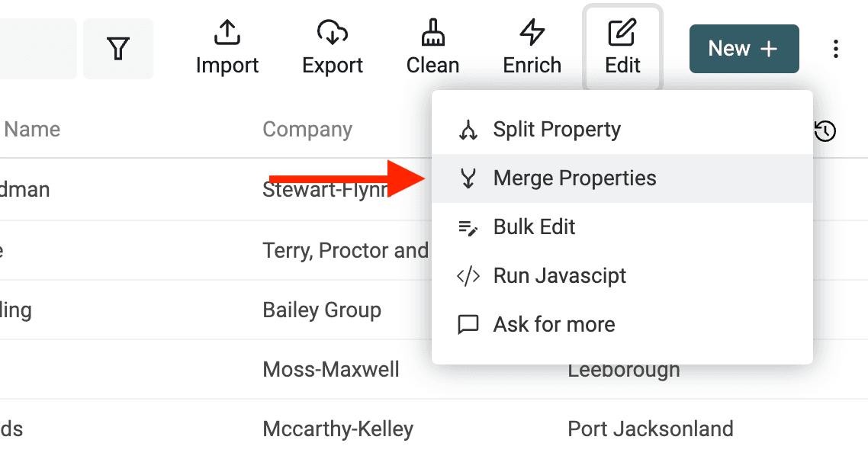868x456 pixels.
Task: Click the Name column header
Action: 32,129
